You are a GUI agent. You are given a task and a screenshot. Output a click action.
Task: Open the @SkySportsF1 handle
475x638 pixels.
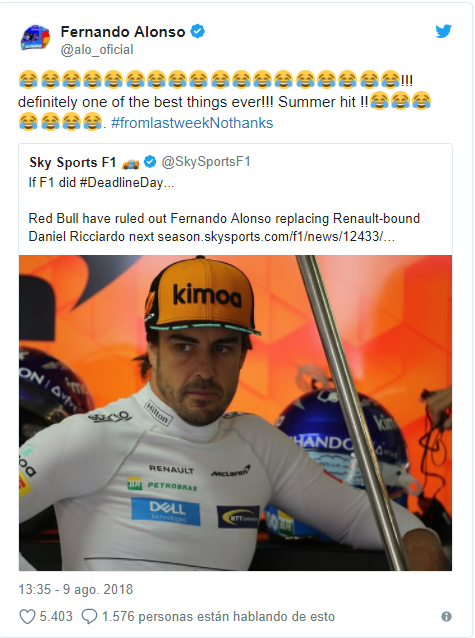pos(206,162)
